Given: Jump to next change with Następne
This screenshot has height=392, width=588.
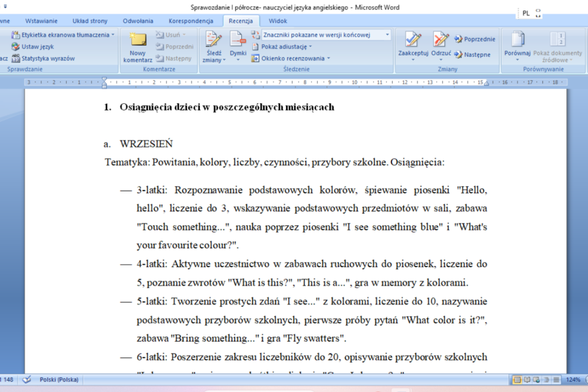Looking at the screenshot, I should click(x=474, y=55).
